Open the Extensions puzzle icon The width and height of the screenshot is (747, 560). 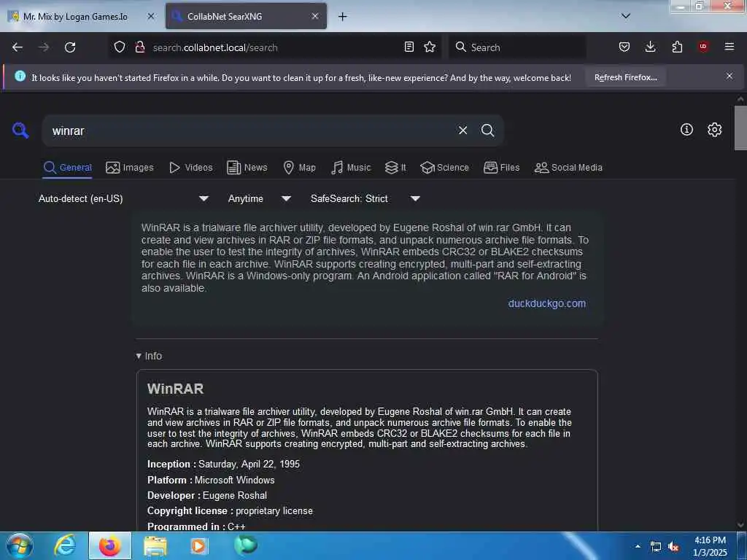tap(677, 47)
